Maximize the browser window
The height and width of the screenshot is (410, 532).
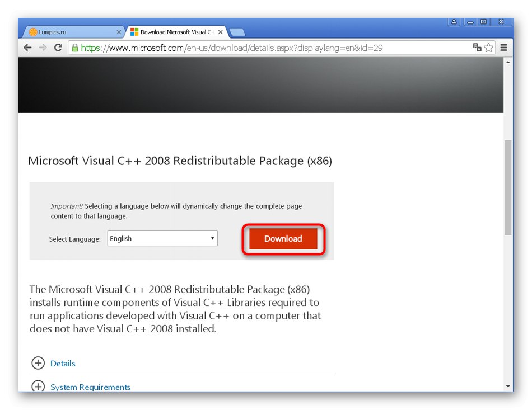483,22
